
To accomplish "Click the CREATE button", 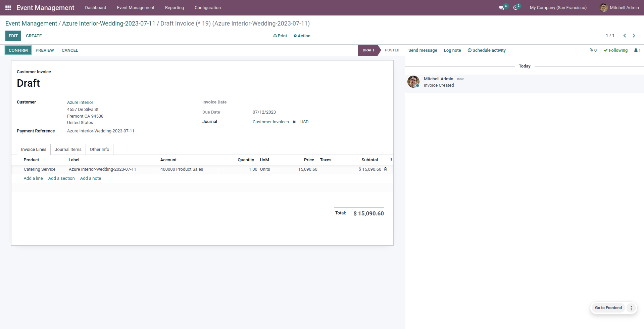I will click(x=34, y=36).
